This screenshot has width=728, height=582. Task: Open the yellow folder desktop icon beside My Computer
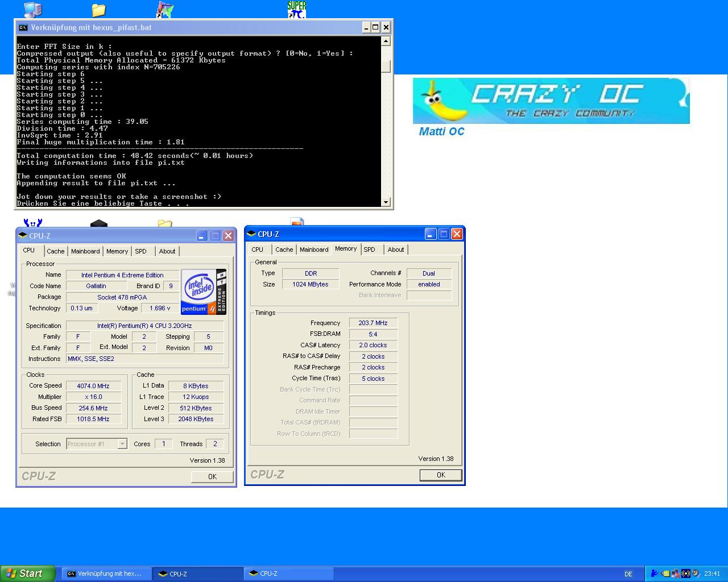coord(98,10)
